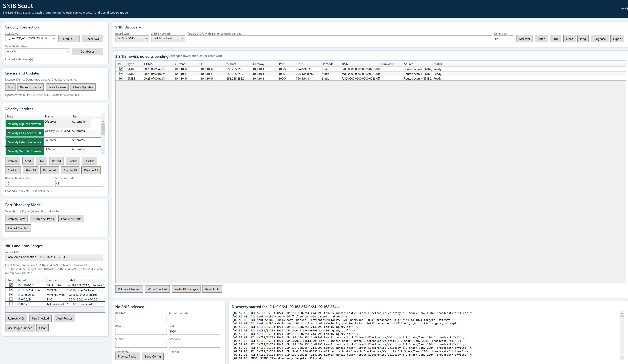628x364 pixels.
Task: Toggle Use checkbox for TSA-SNIB3 row
Action: click(x=121, y=69)
